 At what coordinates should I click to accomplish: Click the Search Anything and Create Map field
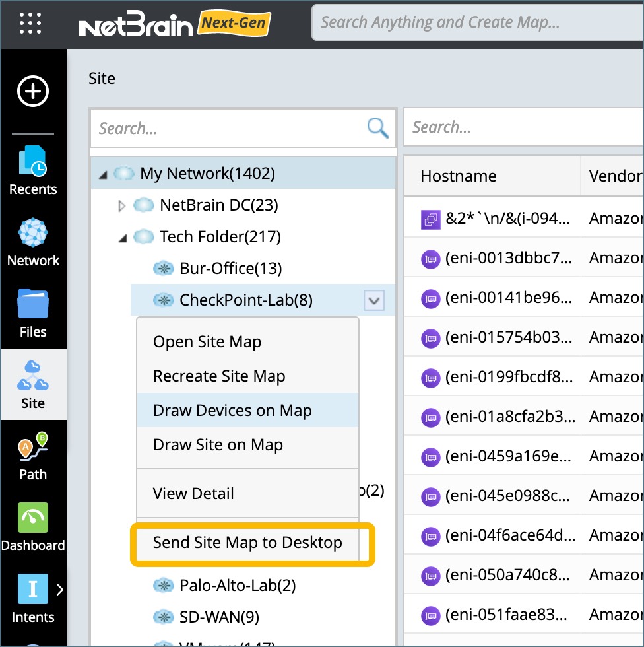(x=475, y=23)
